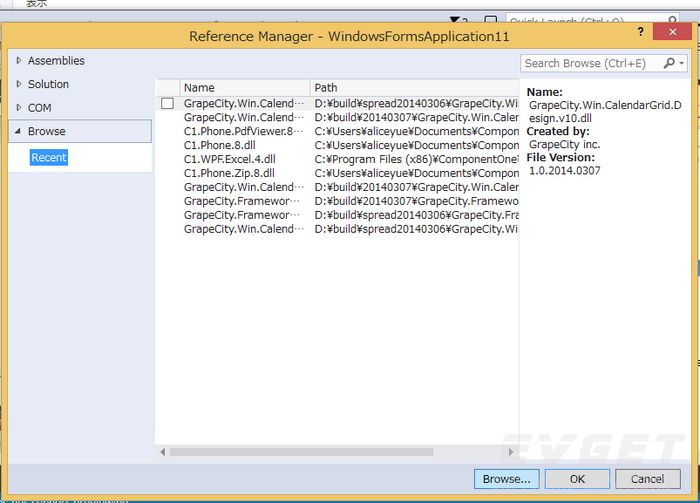Select the Browse category

point(80,131)
